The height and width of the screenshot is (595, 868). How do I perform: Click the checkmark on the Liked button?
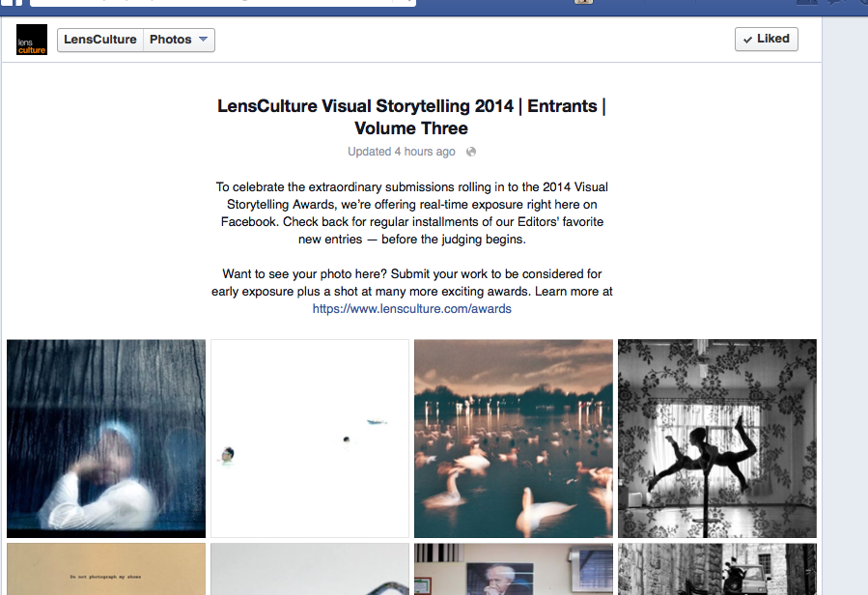tap(748, 40)
